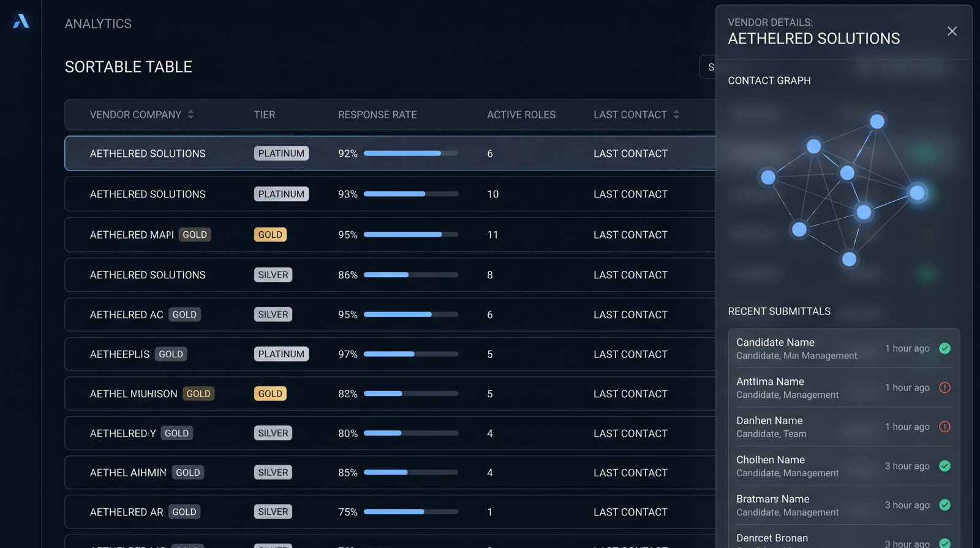The width and height of the screenshot is (980, 548).
Task: Sort by Vendor Company column arrows
Action: [191, 115]
